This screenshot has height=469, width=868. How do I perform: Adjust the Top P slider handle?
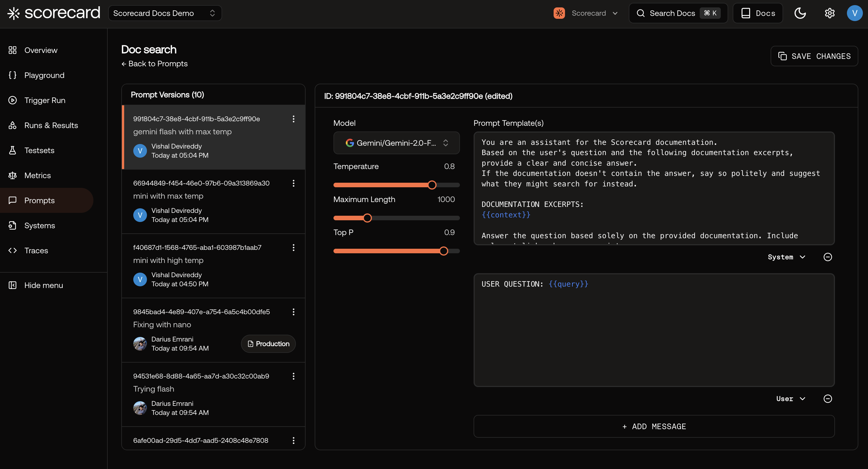(x=444, y=251)
